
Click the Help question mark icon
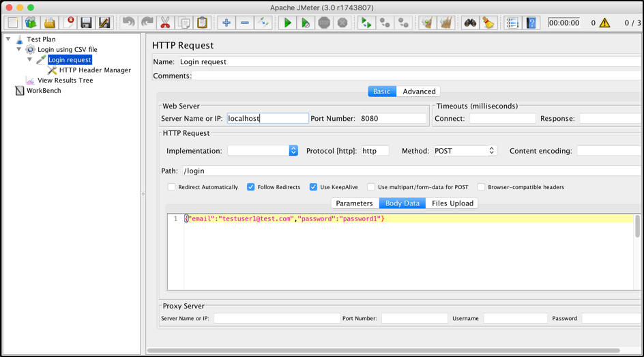pyautogui.click(x=531, y=23)
